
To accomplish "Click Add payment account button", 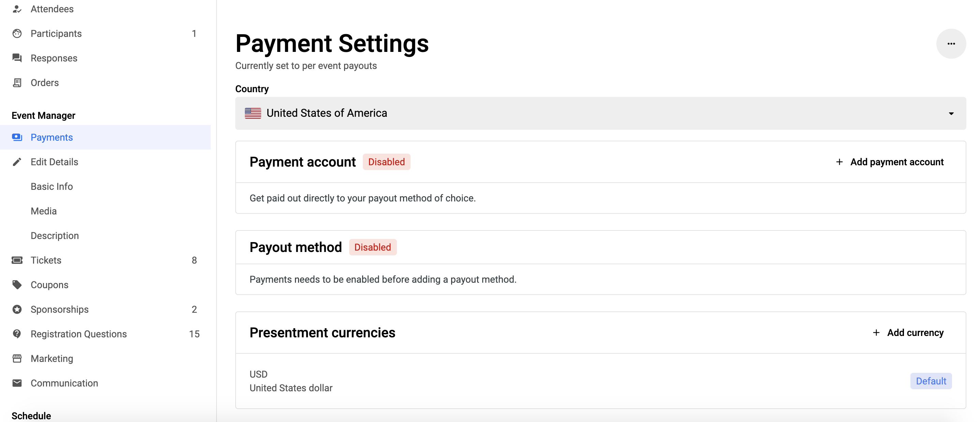I will coord(889,162).
